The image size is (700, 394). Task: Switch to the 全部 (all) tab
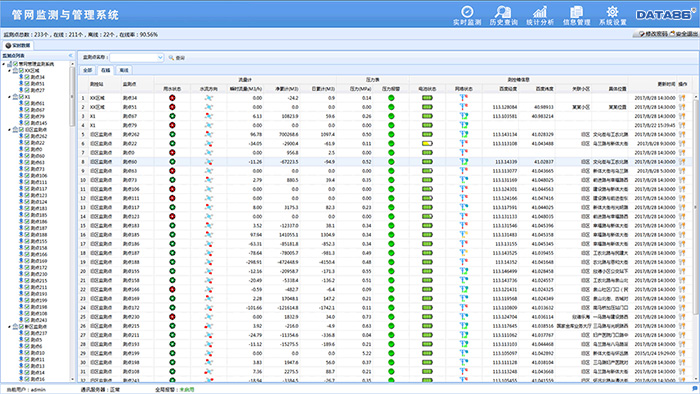(x=88, y=70)
